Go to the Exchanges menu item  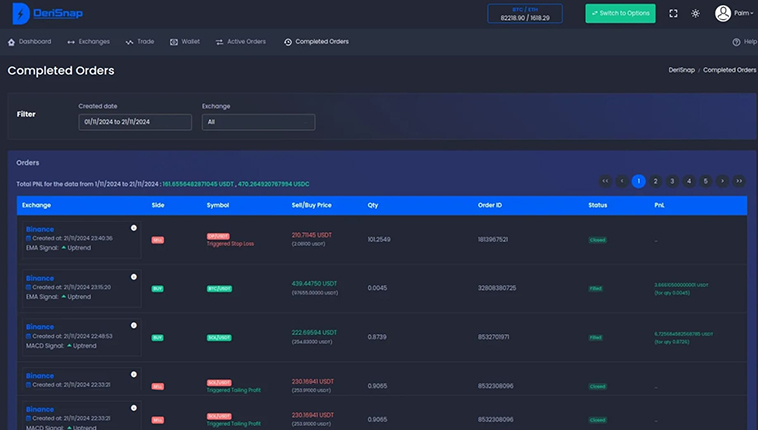click(x=88, y=42)
